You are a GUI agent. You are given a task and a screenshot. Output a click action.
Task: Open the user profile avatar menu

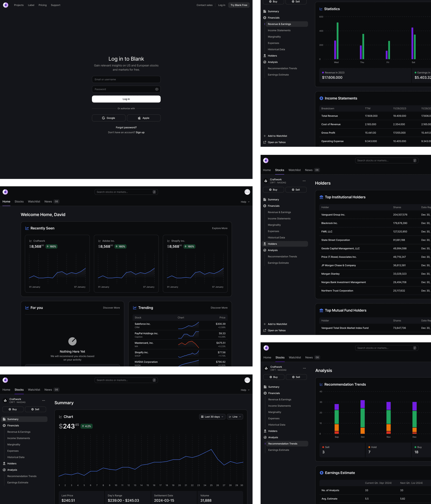pos(247,192)
